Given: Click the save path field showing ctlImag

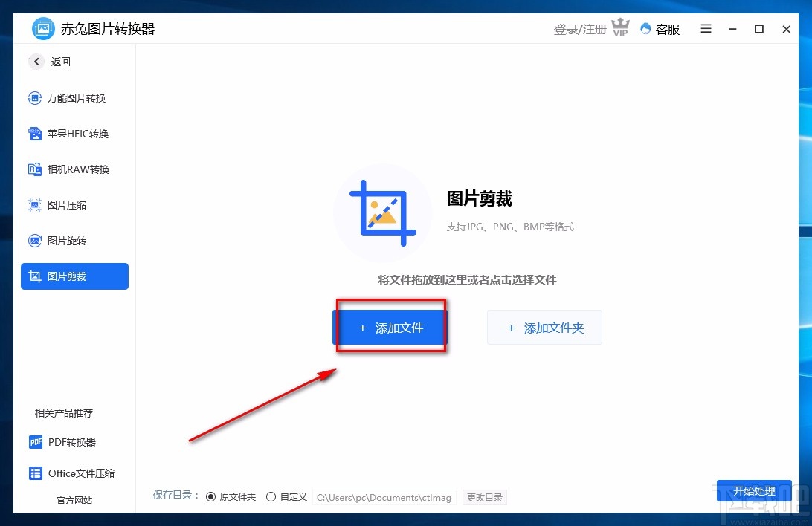Looking at the screenshot, I should [384, 497].
